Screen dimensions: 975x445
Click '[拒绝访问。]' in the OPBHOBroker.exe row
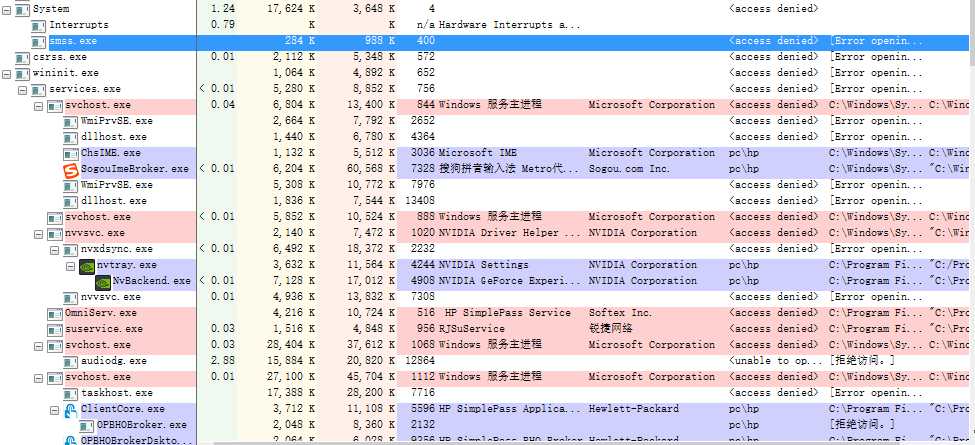pos(861,425)
